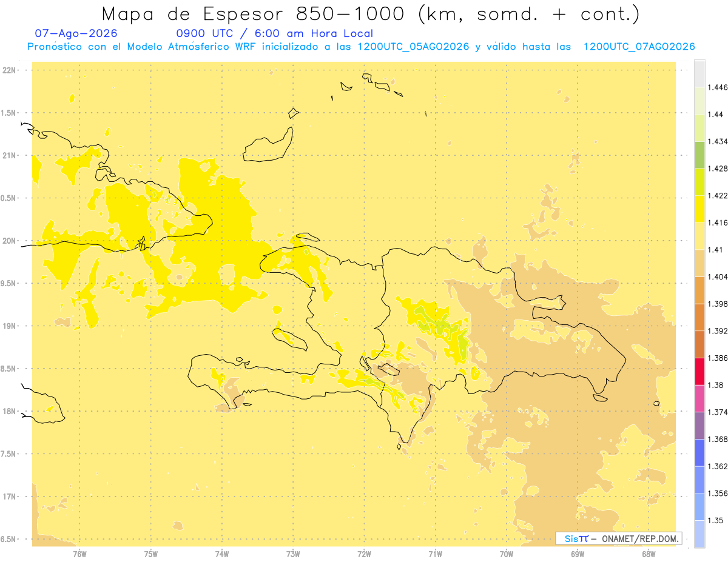
Task: Click the colorbar value '1.422'
Action: pos(717,195)
